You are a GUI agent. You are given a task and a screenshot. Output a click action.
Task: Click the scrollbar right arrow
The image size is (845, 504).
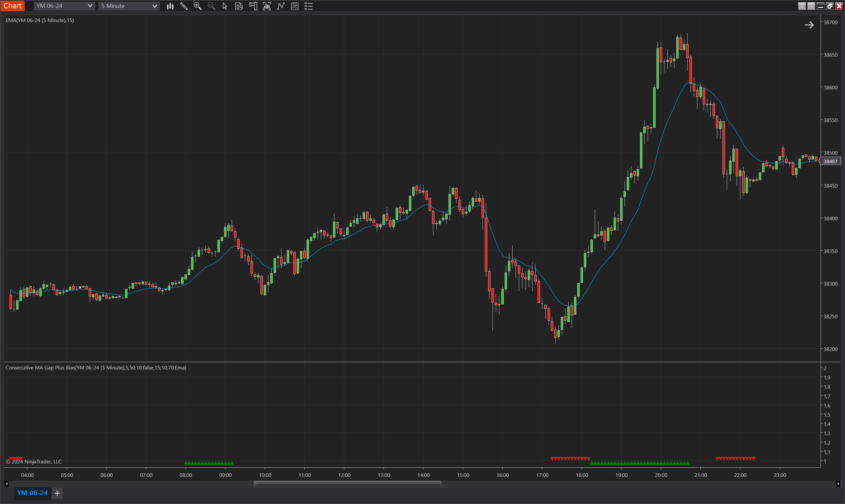pos(838,484)
